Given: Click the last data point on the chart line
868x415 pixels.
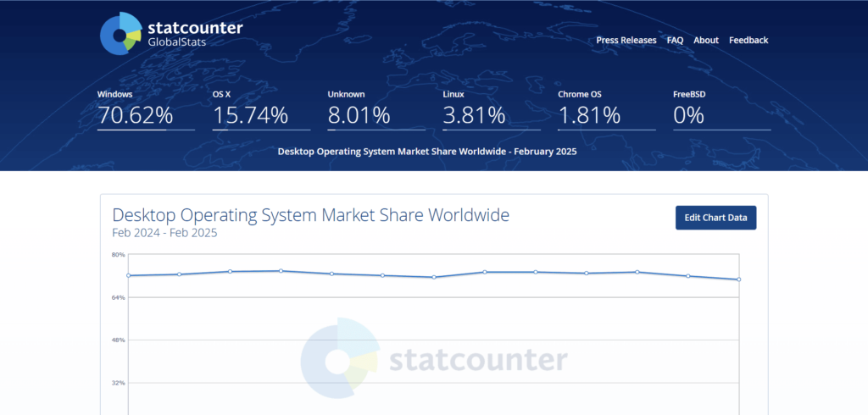Looking at the screenshot, I should click(x=739, y=279).
